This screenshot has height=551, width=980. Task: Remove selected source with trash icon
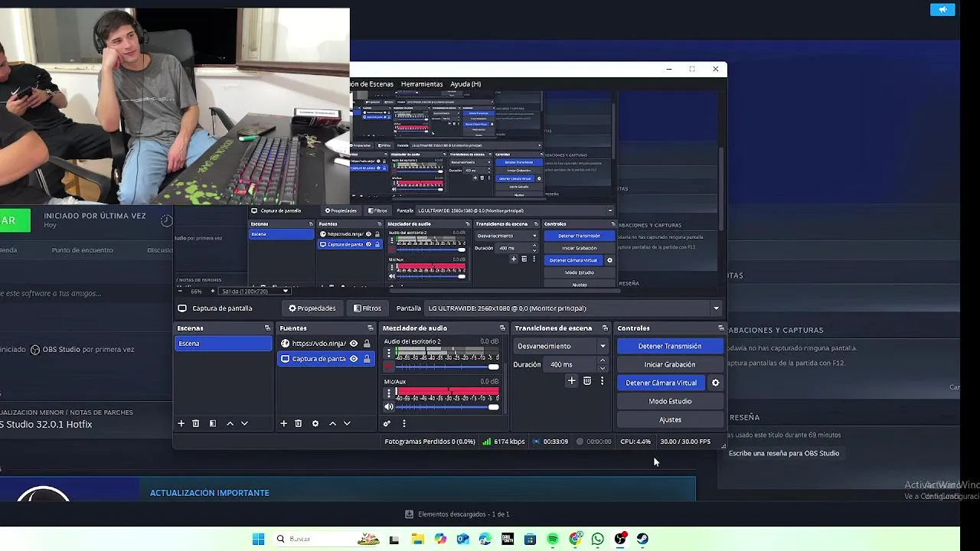click(299, 423)
